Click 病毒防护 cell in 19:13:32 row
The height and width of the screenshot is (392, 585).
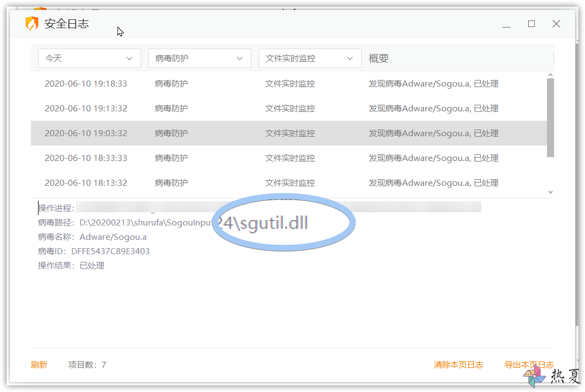pos(171,109)
